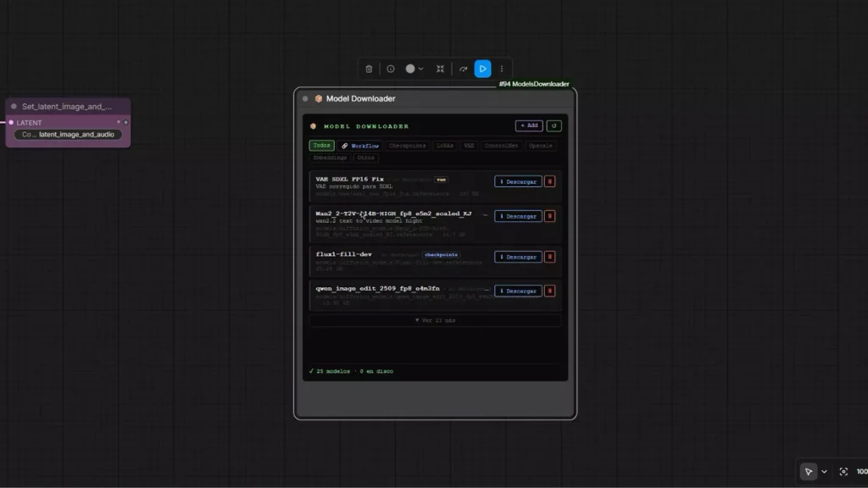The image size is (868, 488).
Task: Switch to the Otros filter tab
Action: [x=365, y=158]
